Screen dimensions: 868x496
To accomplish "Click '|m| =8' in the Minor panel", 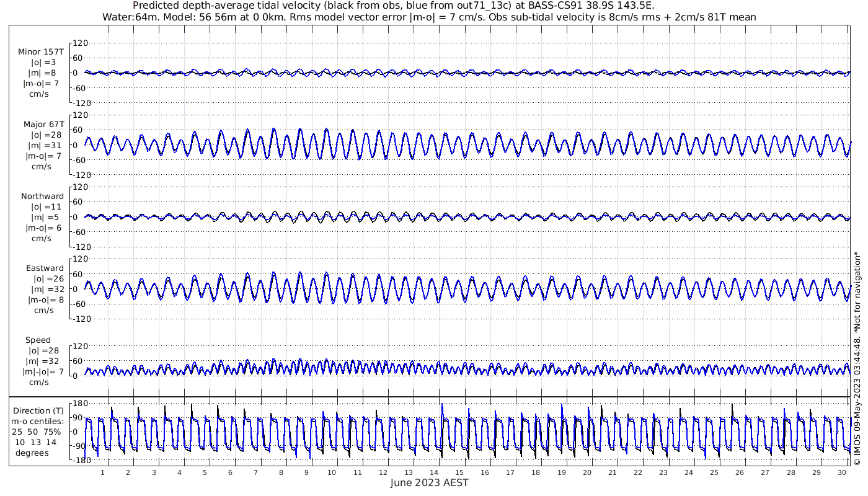I will pyautogui.click(x=42, y=73).
